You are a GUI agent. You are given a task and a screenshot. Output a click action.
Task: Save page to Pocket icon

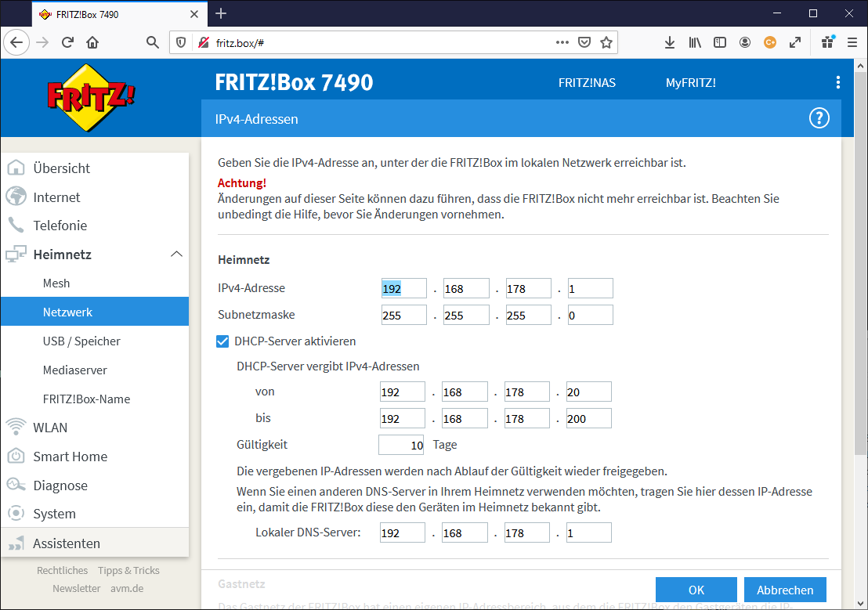(x=584, y=42)
